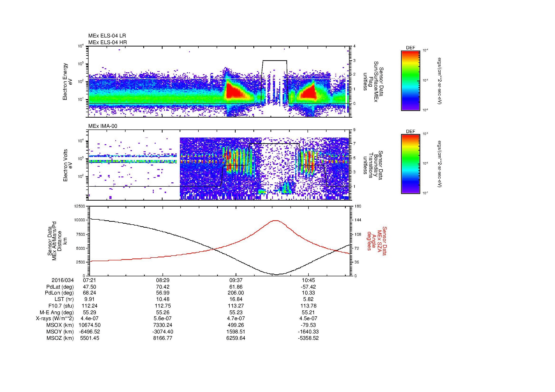
Task: Click the plateau of the boundary transitions line at 7
Action: coord(274,144)
